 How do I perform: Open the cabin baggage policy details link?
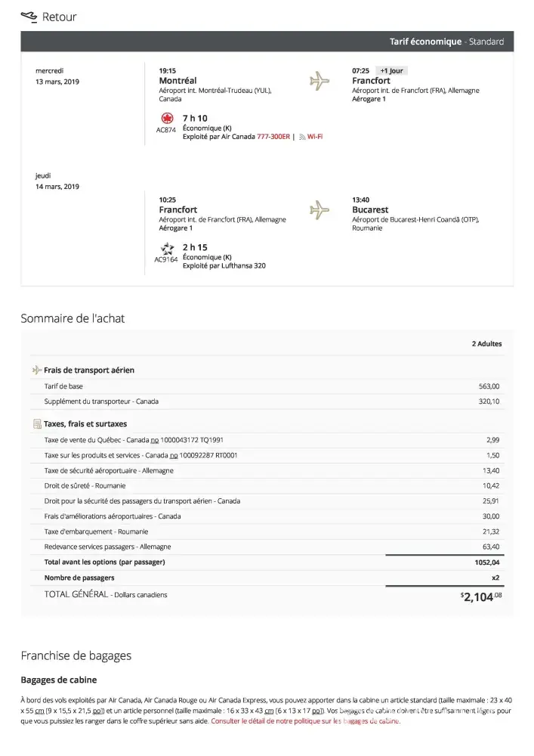point(305,721)
